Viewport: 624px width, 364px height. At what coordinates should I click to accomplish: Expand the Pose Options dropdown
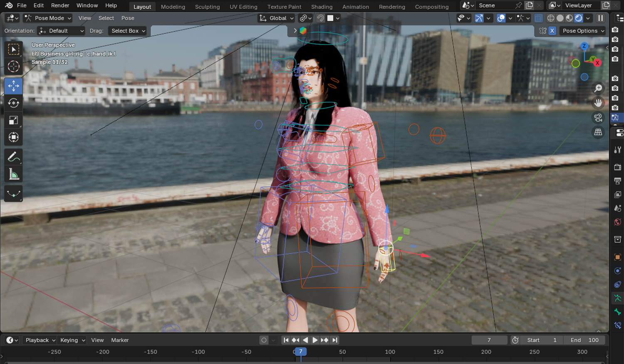[582, 31]
